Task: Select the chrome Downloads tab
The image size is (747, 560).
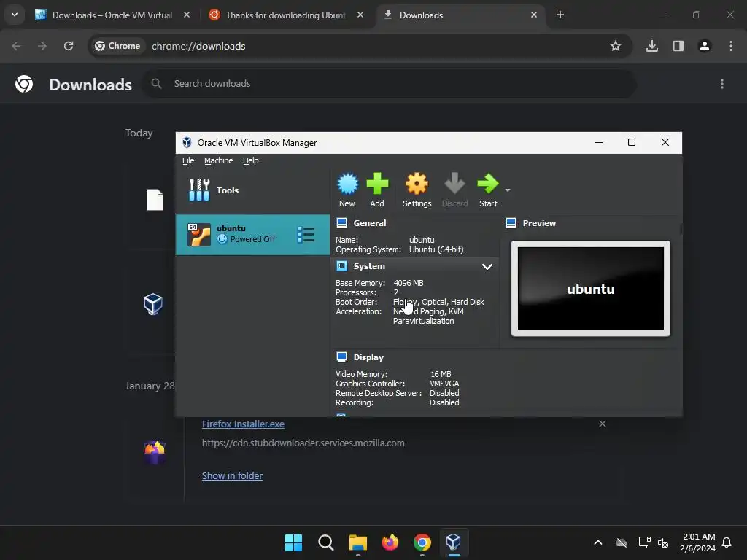Action: tap(461, 15)
